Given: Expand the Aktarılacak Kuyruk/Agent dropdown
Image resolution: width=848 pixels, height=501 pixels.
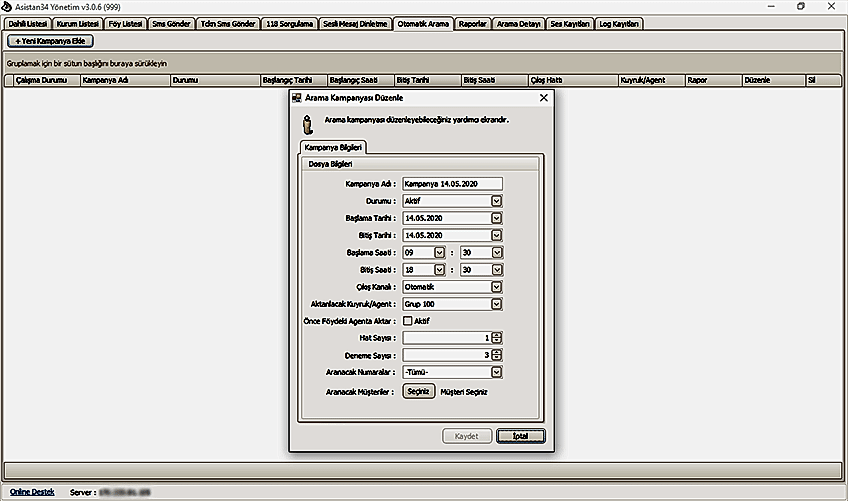Looking at the screenshot, I should pos(497,303).
